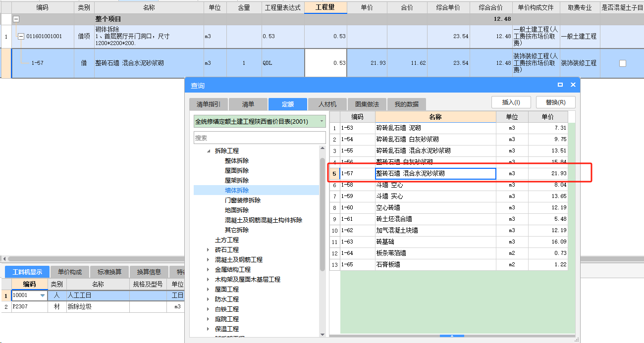Select row 1-61 砖土坯混合墙
Screen dimensions: 644x343
449,219
